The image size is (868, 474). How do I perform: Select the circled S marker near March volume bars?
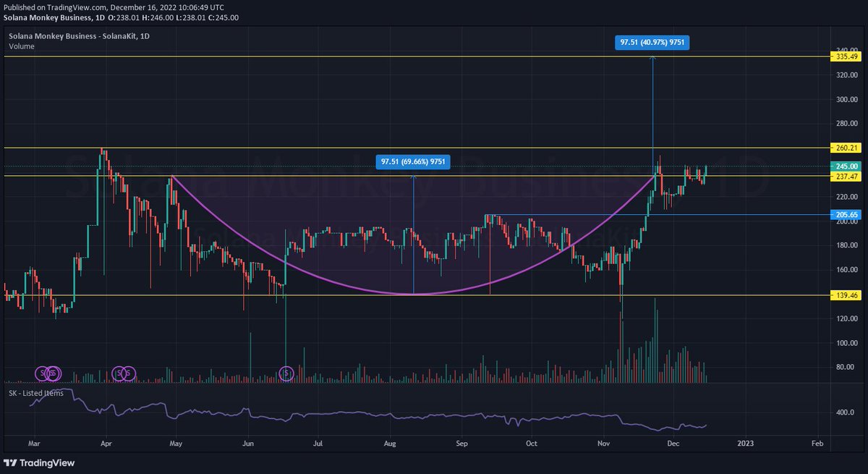(x=42, y=373)
